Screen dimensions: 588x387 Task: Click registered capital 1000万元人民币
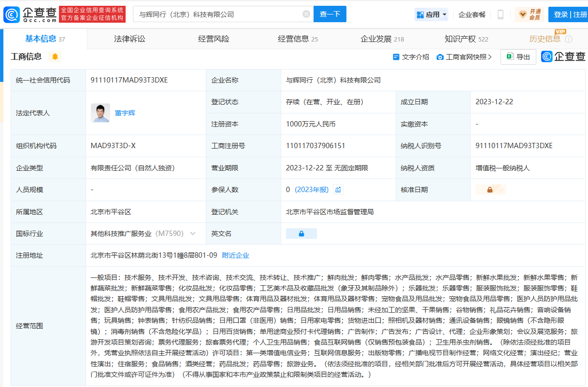point(311,124)
